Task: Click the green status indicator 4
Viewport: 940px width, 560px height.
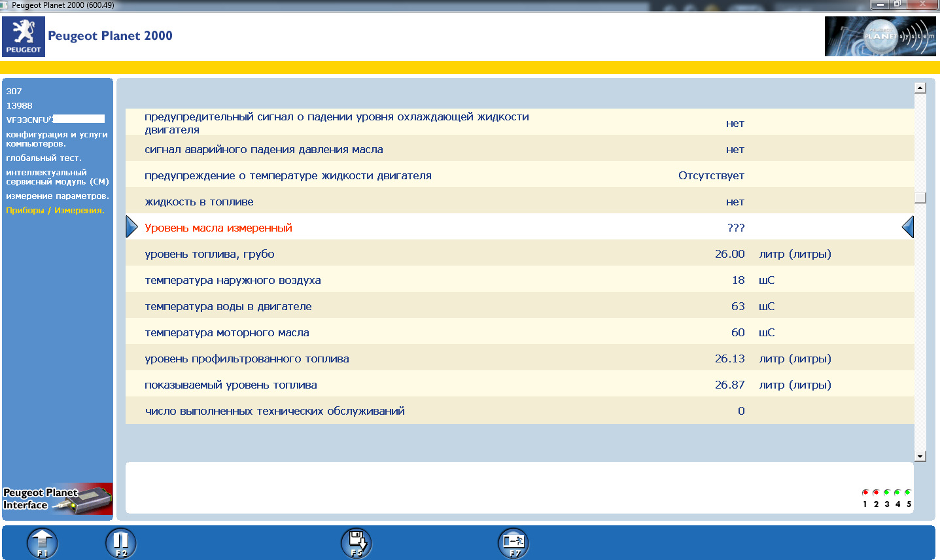Action: [x=897, y=493]
